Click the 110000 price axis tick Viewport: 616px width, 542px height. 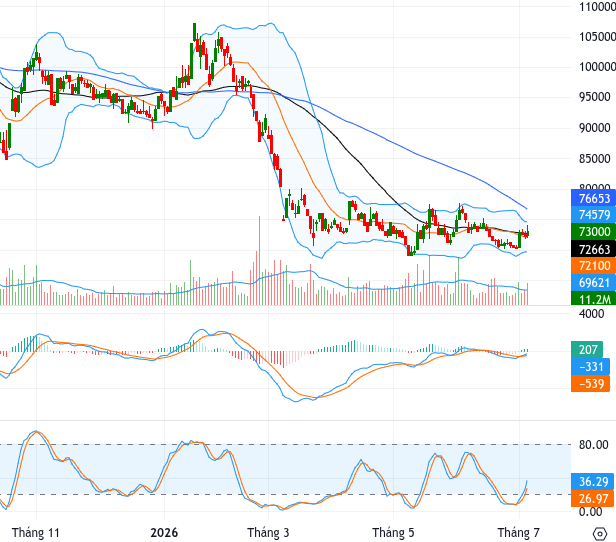tap(597, 7)
